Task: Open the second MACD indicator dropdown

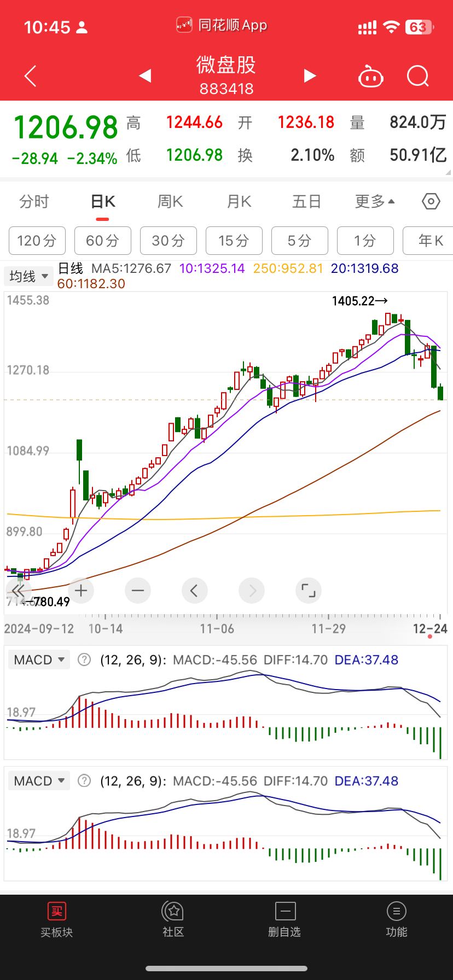Action: [x=39, y=781]
